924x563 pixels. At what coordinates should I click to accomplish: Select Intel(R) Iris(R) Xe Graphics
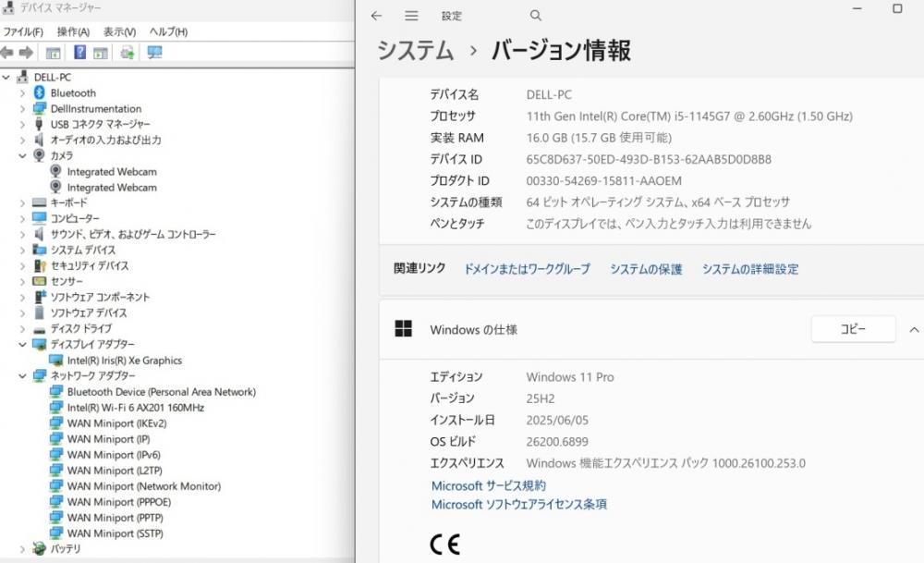(125, 361)
